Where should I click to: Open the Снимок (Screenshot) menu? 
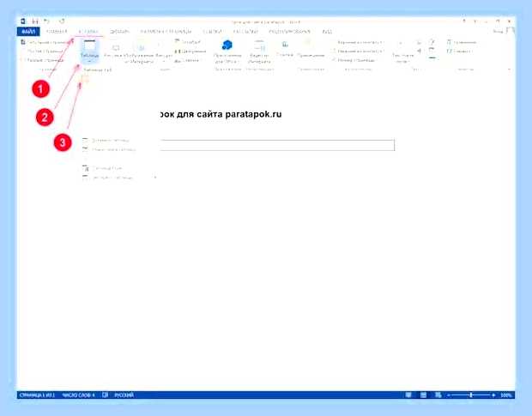187,60
